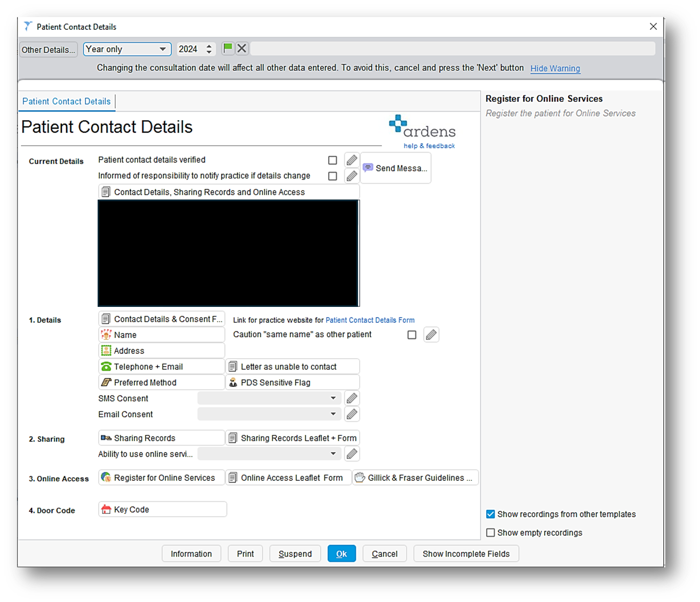Click the Information button

pos(191,553)
